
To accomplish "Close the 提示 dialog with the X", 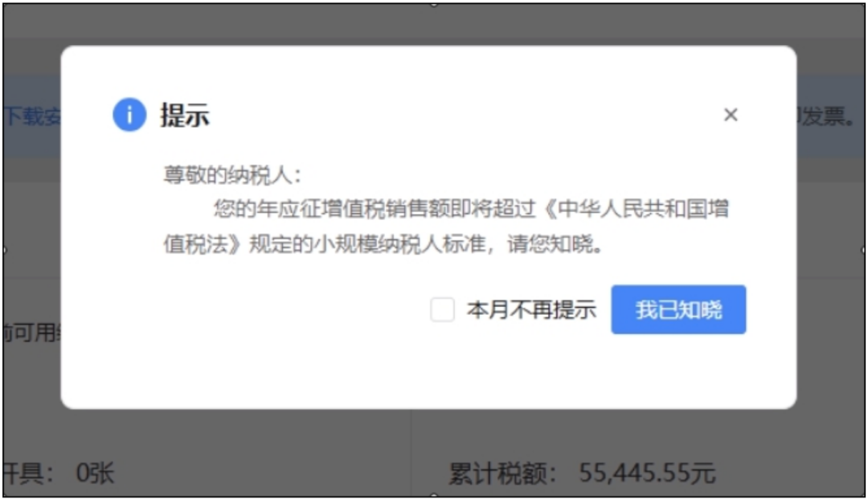I will [731, 115].
